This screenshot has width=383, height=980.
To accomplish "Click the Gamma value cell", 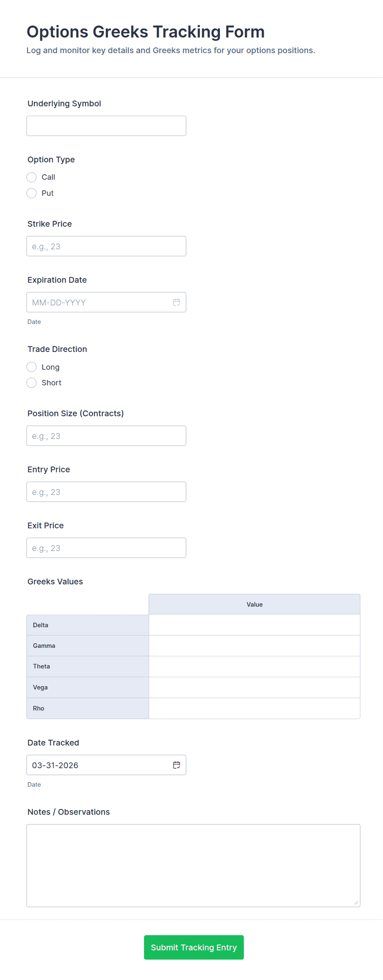I will coord(254,646).
